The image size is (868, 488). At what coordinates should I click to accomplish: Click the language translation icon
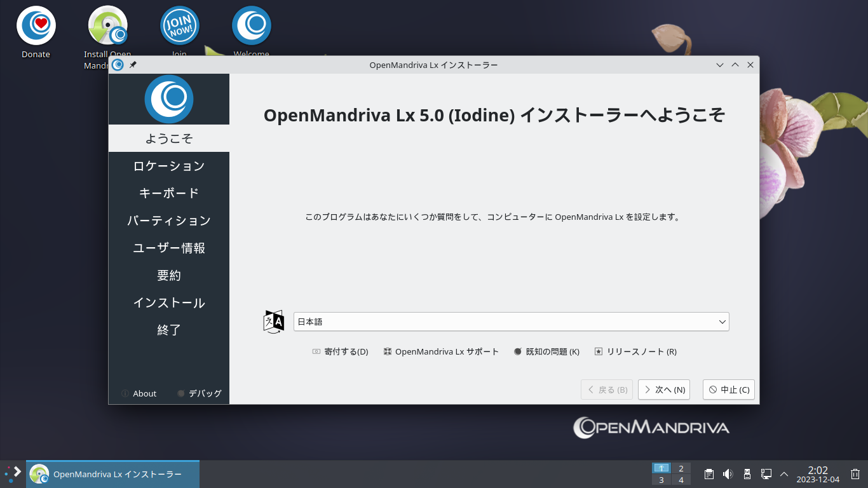click(274, 322)
